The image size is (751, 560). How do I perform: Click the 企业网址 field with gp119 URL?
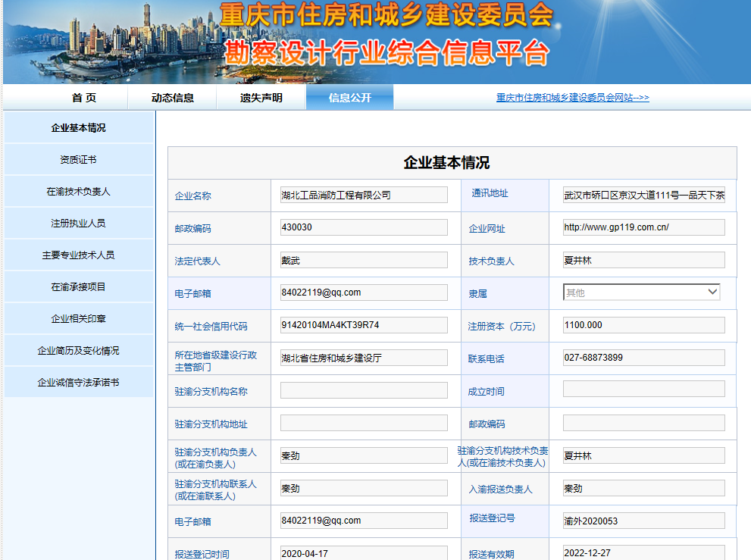[643, 227]
